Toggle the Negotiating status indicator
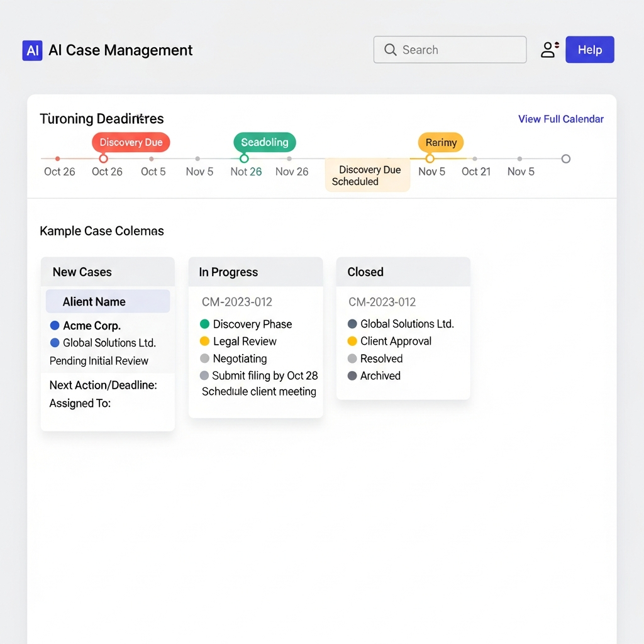The height and width of the screenshot is (644, 644). pos(204,358)
